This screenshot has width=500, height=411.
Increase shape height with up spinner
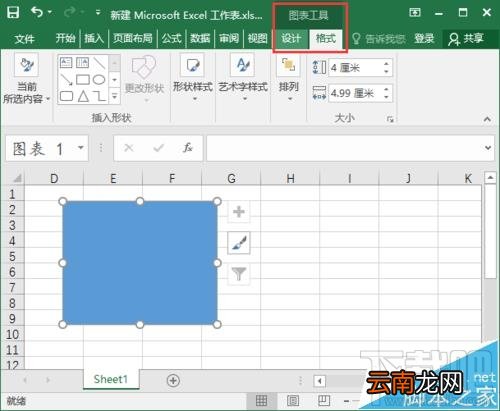click(387, 63)
